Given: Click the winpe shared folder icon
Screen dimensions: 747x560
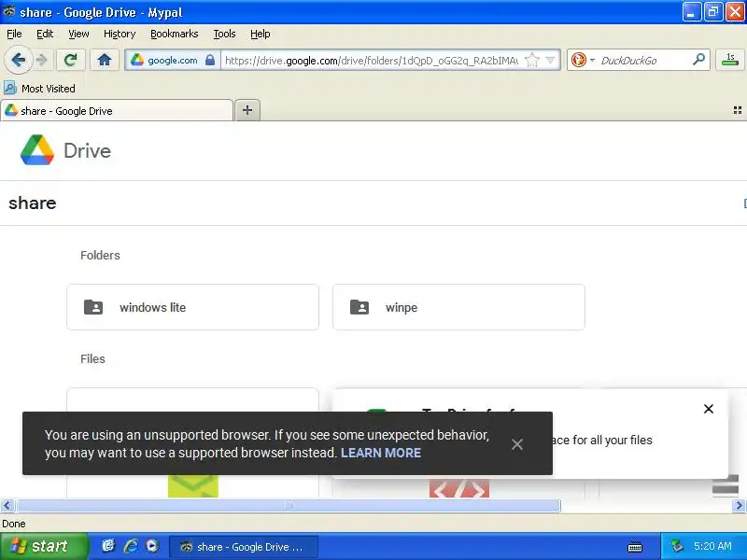Looking at the screenshot, I should [359, 307].
